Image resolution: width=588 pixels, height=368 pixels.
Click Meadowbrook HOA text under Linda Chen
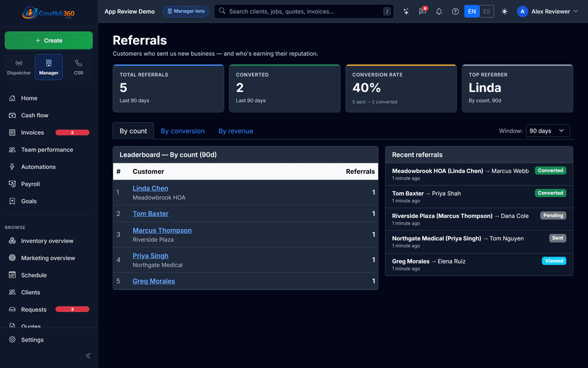[x=159, y=197]
